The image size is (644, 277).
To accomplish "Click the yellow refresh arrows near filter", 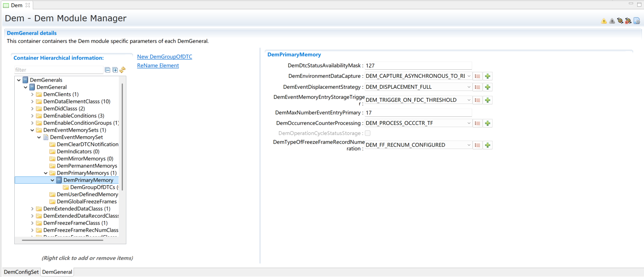I will pos(122,70).
